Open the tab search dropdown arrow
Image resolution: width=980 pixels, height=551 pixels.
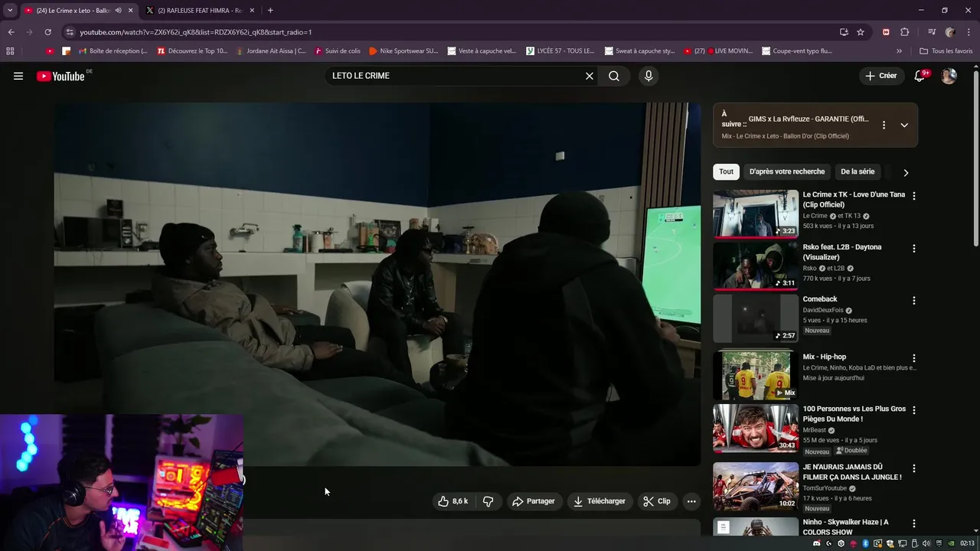point(10,10)
